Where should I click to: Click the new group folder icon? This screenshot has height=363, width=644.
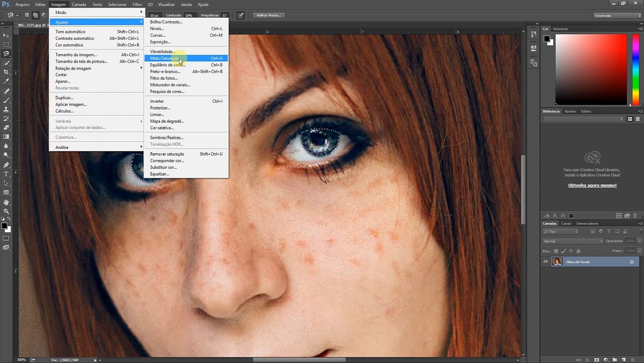point(614,360)
